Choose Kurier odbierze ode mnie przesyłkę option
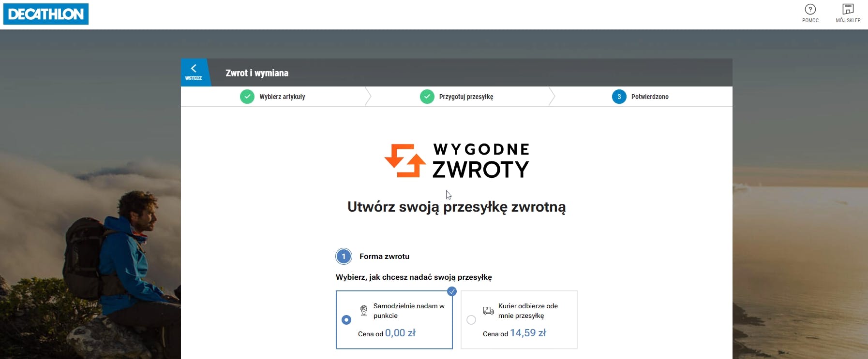 coord(470,319)
